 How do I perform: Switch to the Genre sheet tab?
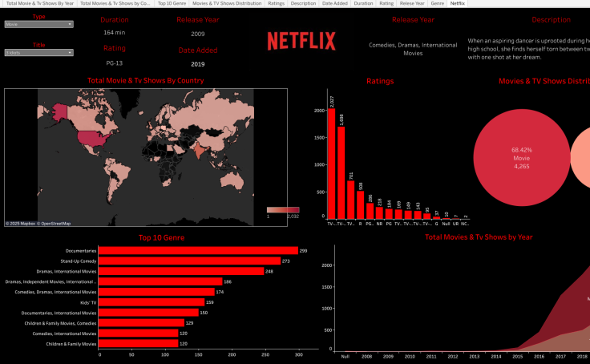click(437, 3)
